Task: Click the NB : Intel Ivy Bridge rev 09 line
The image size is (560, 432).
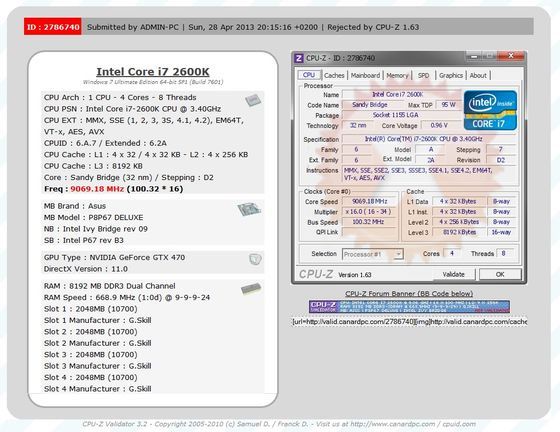Action: pyautogui.click(x=96, y=229)
